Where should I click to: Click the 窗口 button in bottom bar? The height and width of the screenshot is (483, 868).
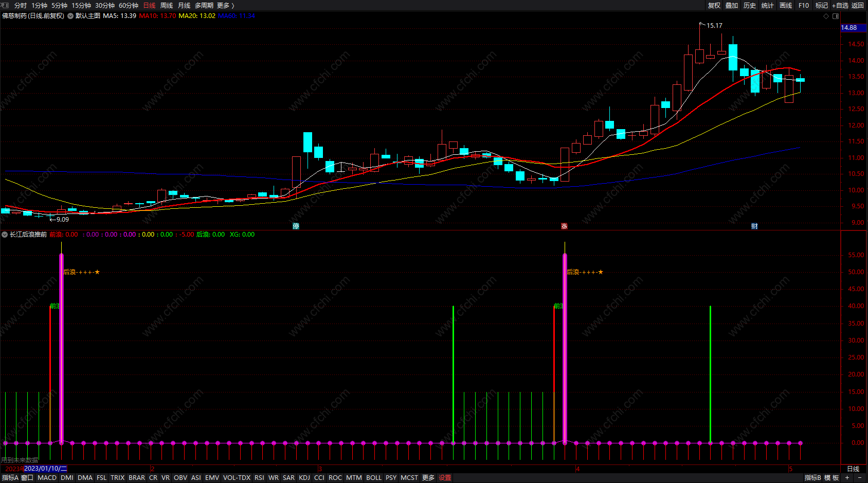[x=27, y=478]
